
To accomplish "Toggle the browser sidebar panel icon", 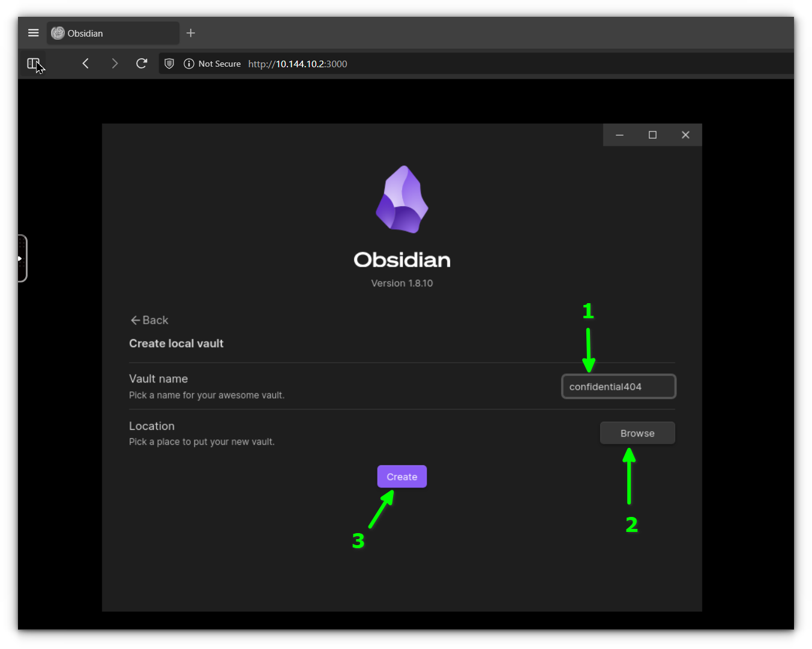I will (x=34, y=64).
